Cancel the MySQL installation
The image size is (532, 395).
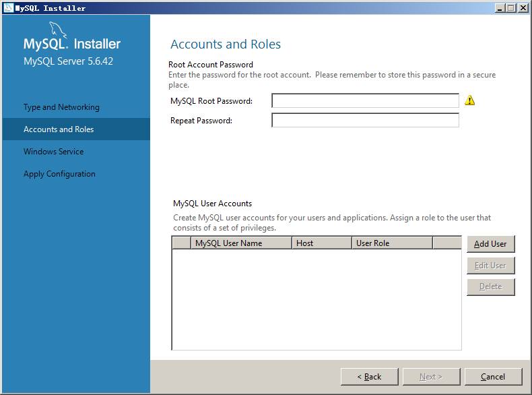click(x=493, y=377)
